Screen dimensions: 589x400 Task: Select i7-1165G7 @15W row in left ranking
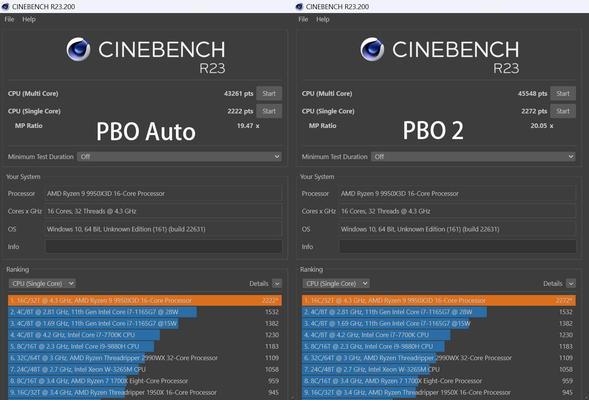click(145, 323)
